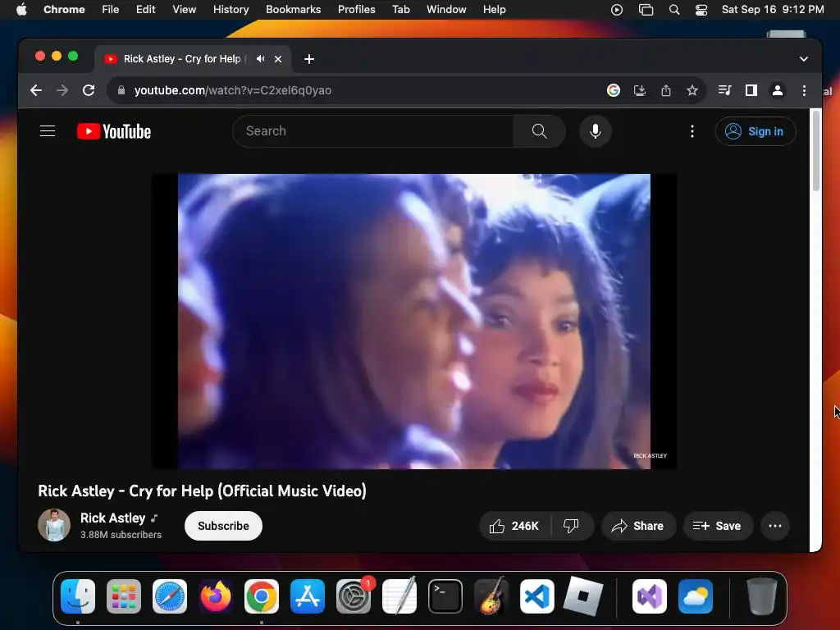Open Finder from the Dock
Image resolution: width=840 pixels, height=630 pixels.
point(78,596)
